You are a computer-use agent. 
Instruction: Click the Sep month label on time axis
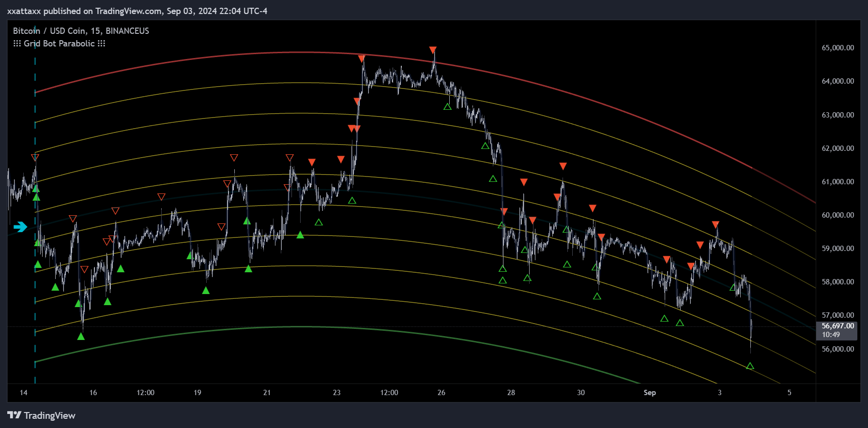pos(650,393)
